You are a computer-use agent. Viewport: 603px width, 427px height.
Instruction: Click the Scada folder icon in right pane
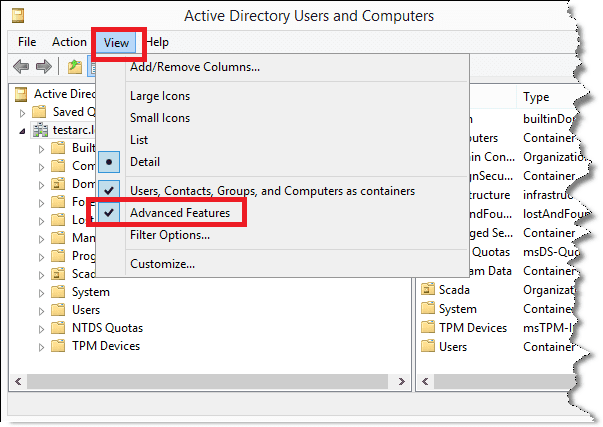coord(428,290)
